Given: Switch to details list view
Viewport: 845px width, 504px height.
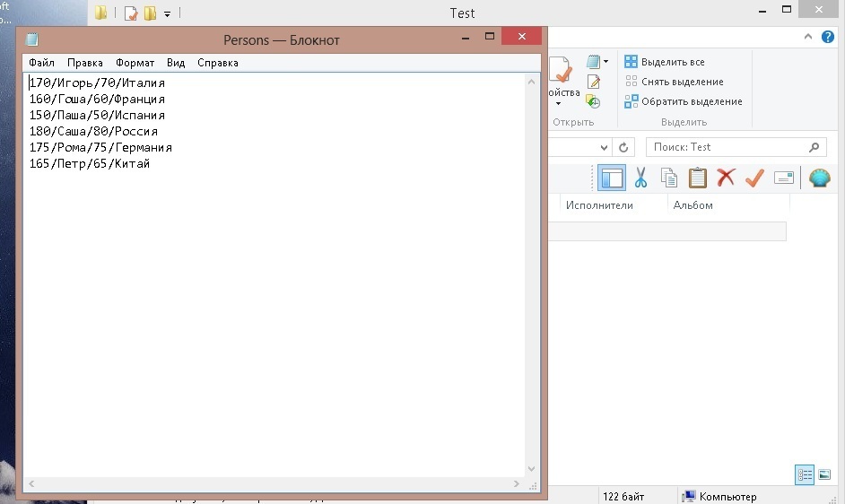Looking at the screenshot, I should click(805, 474).
